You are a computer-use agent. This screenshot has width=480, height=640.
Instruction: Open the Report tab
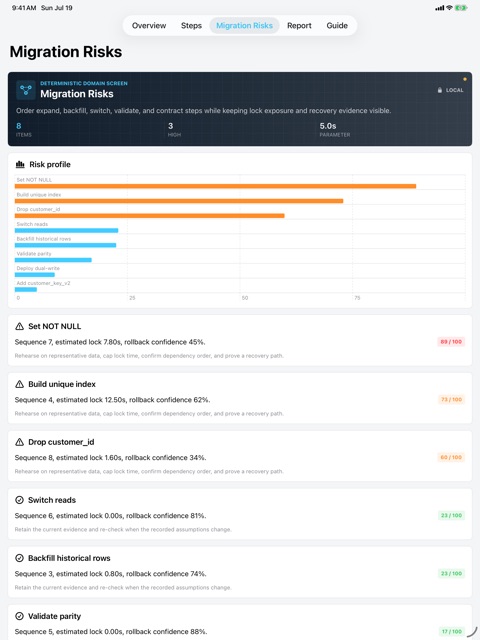click(x=299, y=25)
